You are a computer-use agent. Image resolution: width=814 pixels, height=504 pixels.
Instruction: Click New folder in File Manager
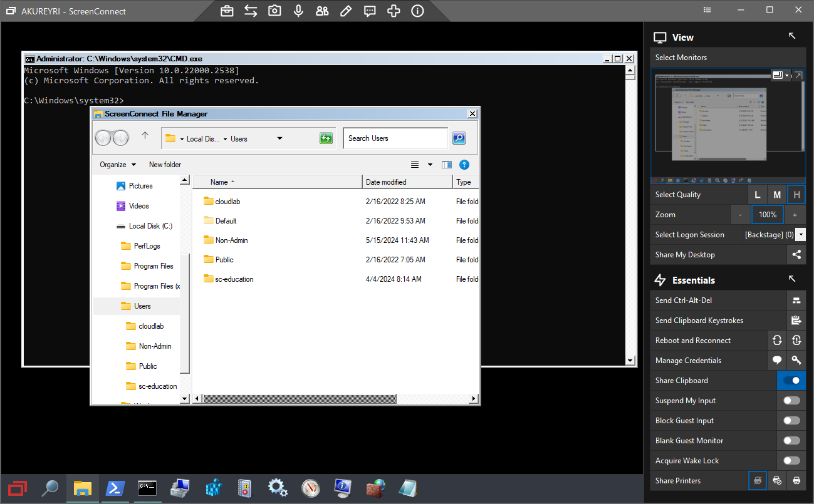click(x=165, y=165)
